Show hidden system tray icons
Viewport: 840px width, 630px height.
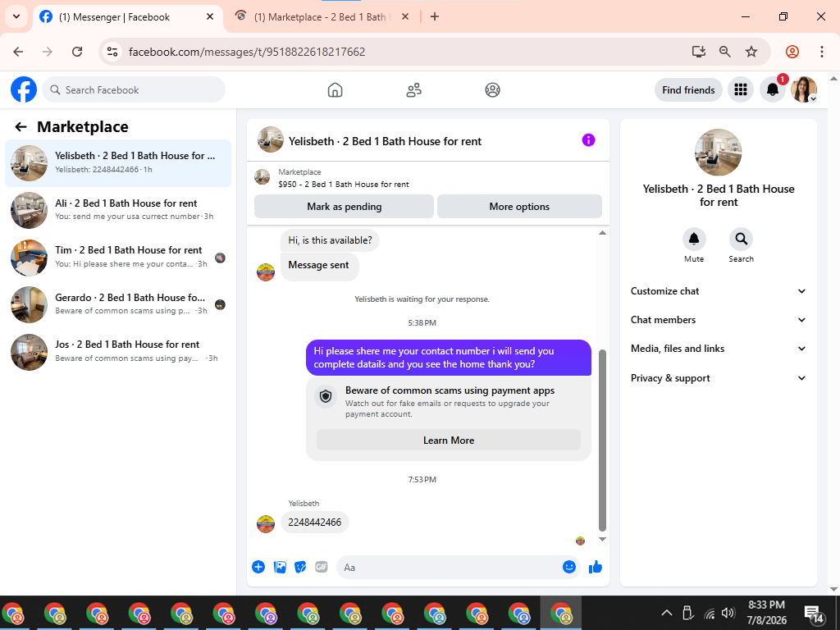pos(666,613)
